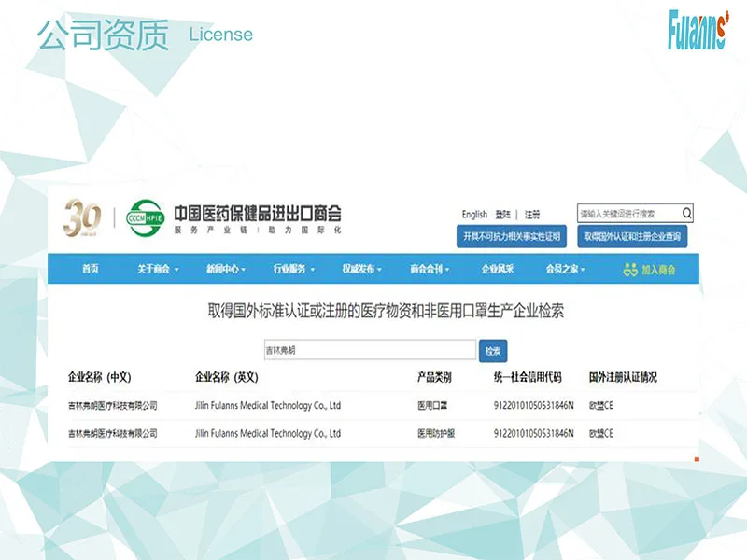This screenshot has width=747, height=560.
Task: Click the 企业名称 (英文) column header
Action: (x=227, y=377)
